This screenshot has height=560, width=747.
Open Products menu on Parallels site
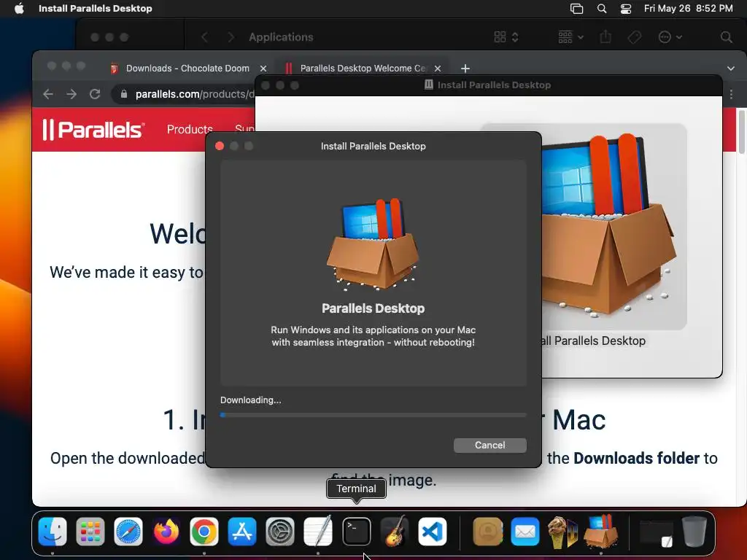click(190, 130)
